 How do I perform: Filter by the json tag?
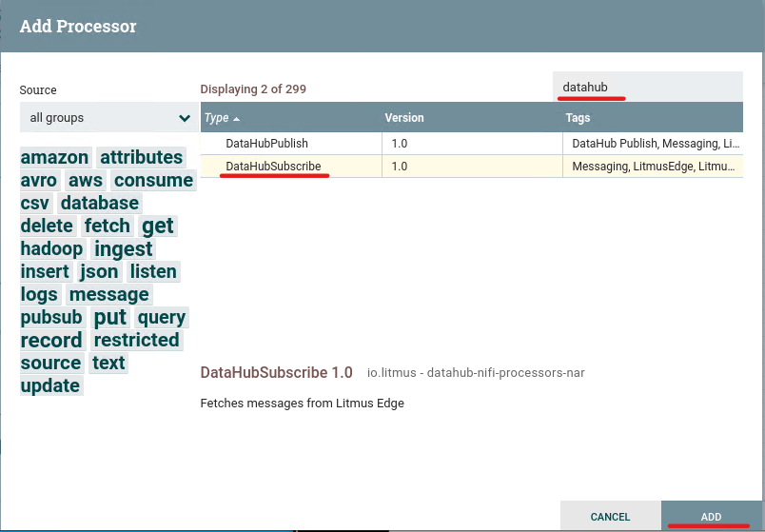pos(99,271)
